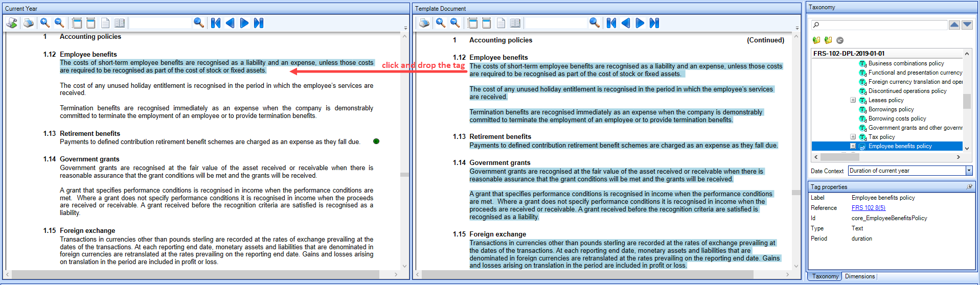Zoom in on the Current Year document
The width and height of the screenshot is (980, 285).
(x=45, y=23)
